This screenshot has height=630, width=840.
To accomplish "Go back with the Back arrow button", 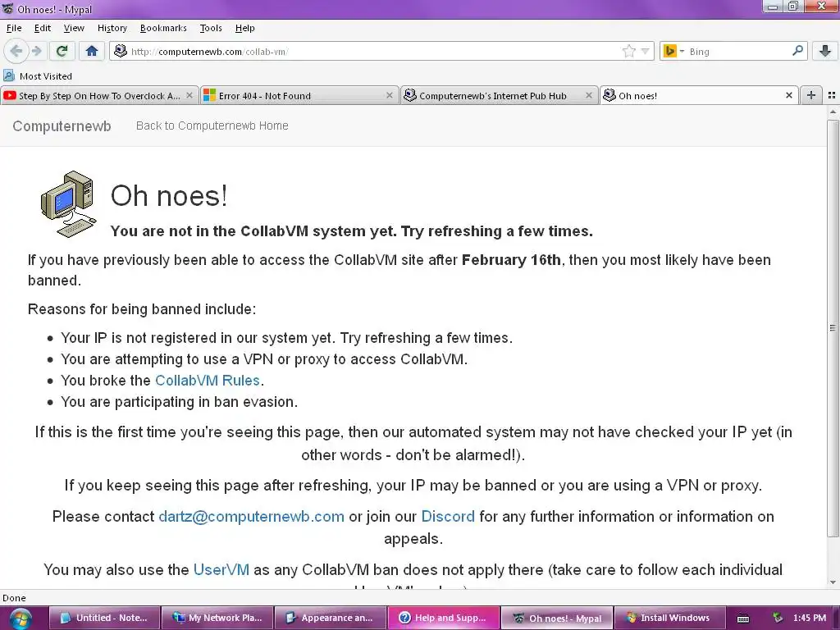I will click(x=16, y=51).
